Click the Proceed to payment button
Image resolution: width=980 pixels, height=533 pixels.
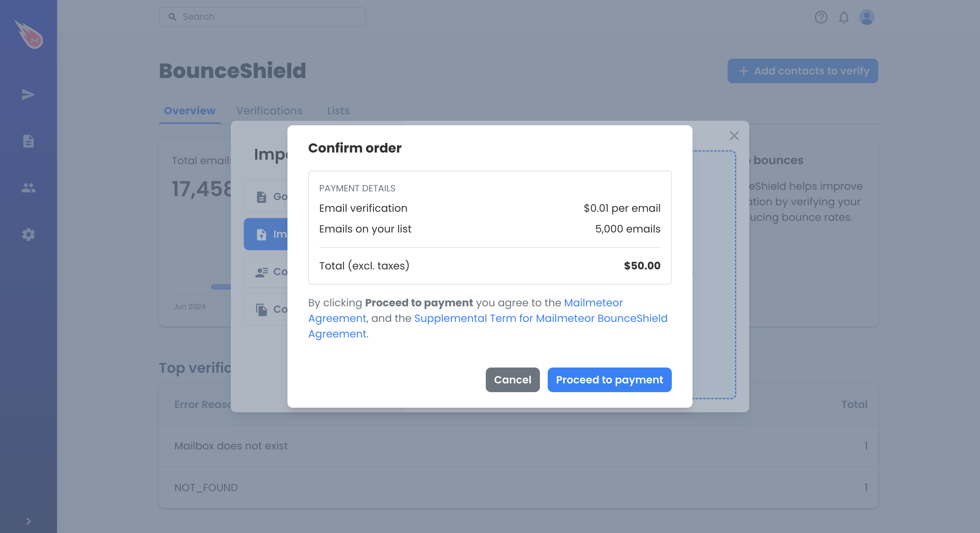pyautogui.click(x=610, y=380)
